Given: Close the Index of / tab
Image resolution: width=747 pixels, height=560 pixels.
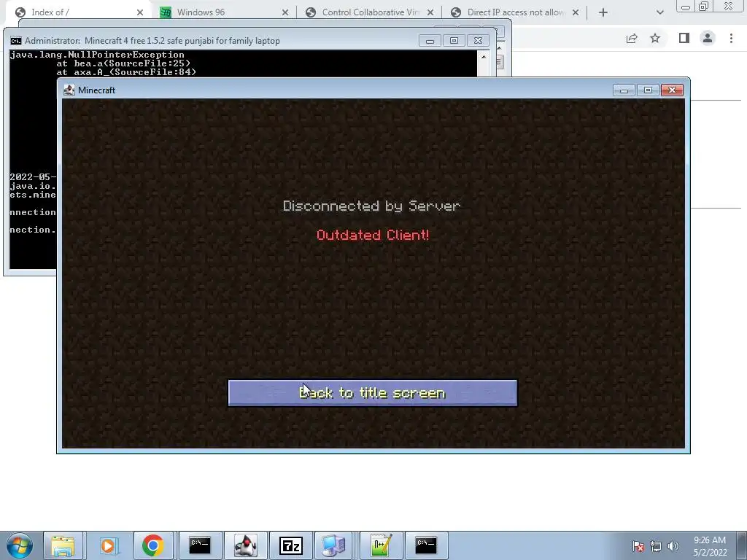Looking at the screenshot, I should (x=140, y=12).
